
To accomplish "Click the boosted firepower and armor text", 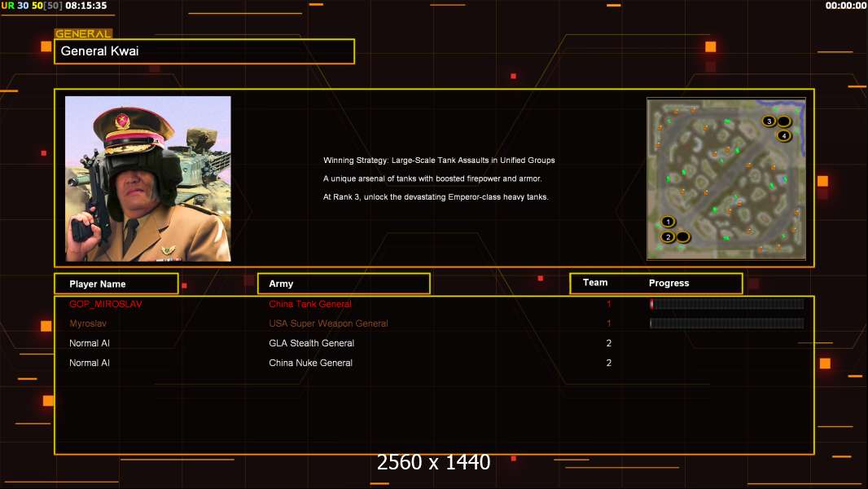I will [x=432, y=178].
